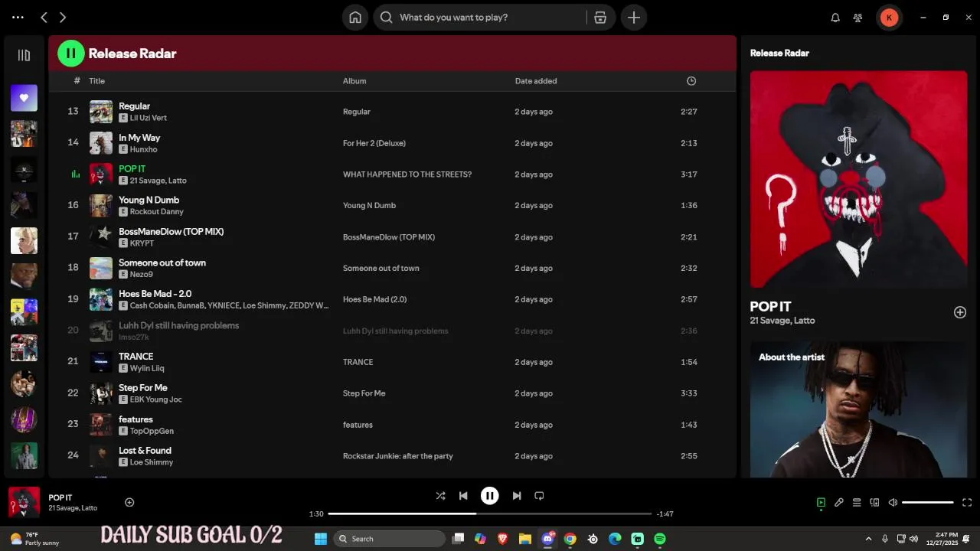
Task: Open the three-dot app menu
Action: [x=18, y=17]
